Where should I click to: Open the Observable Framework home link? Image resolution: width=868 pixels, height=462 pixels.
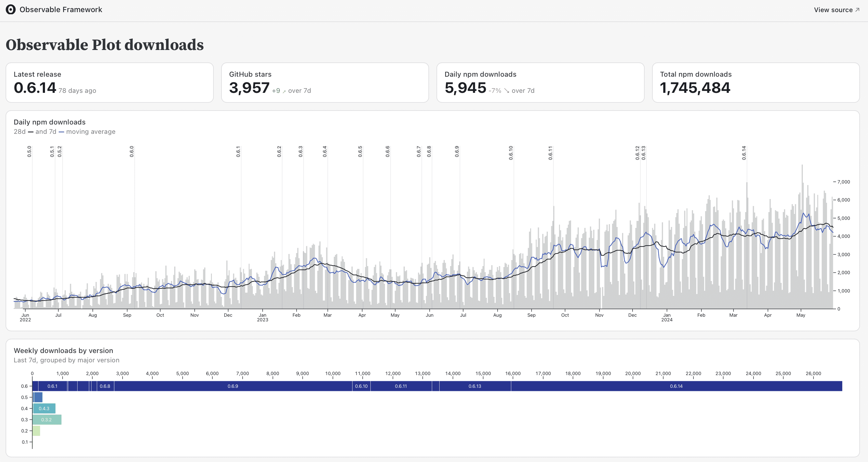(x=54, y=9)
